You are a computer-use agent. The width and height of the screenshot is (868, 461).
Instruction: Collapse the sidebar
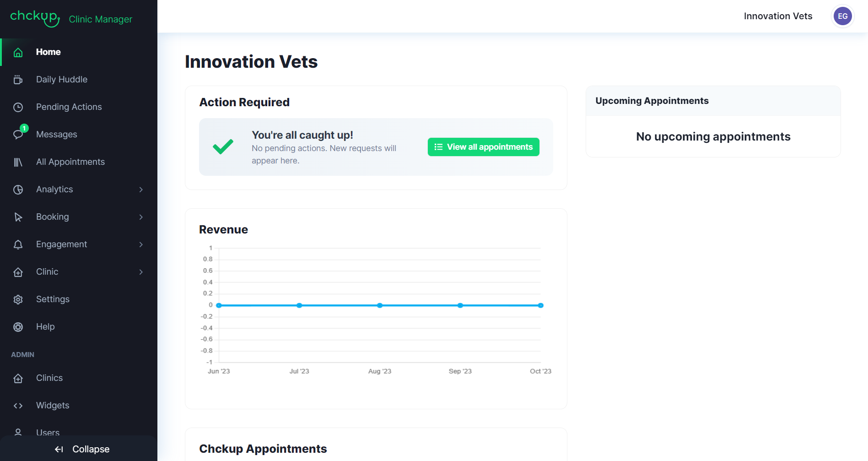[82, 449]
